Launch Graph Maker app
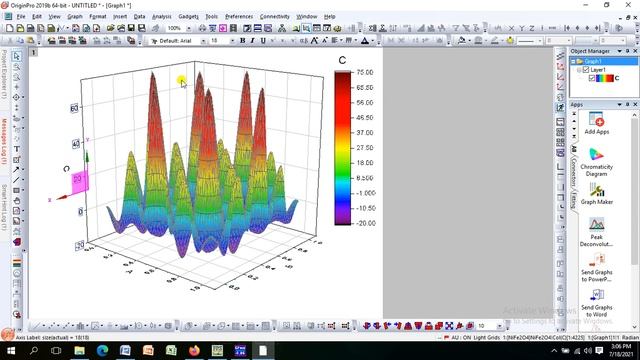Screen dimensions: 640x360 pos(596,194)
